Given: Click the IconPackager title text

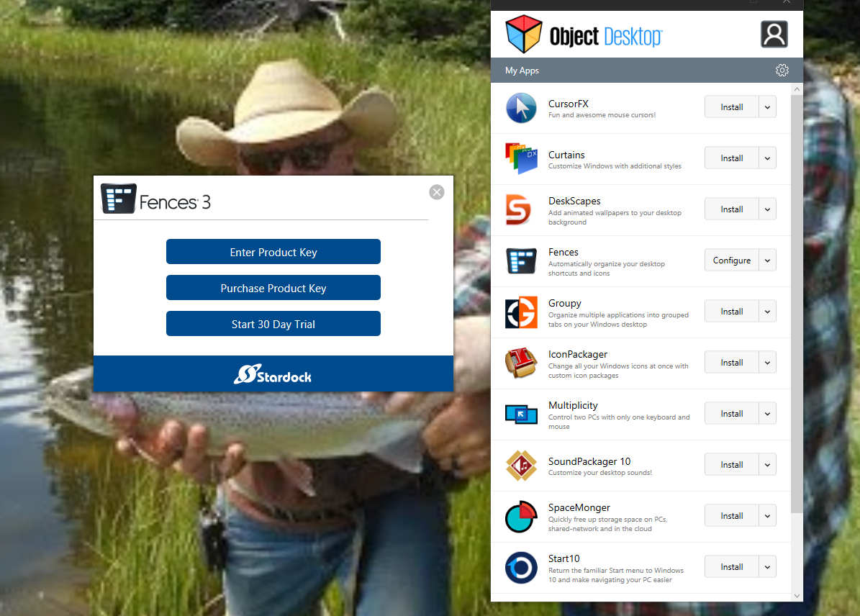Looking at the screenshot, I should (578, 354).
